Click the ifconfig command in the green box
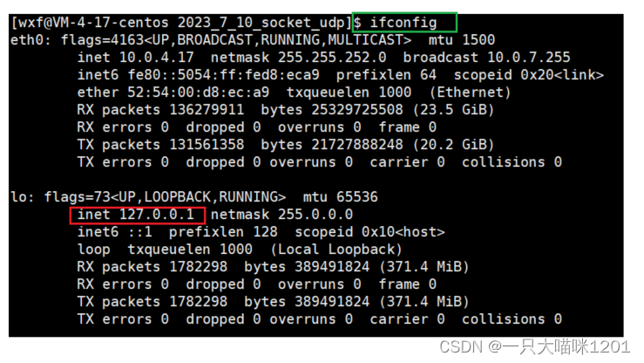The image size is (644, 363). (x=403, y=22)
